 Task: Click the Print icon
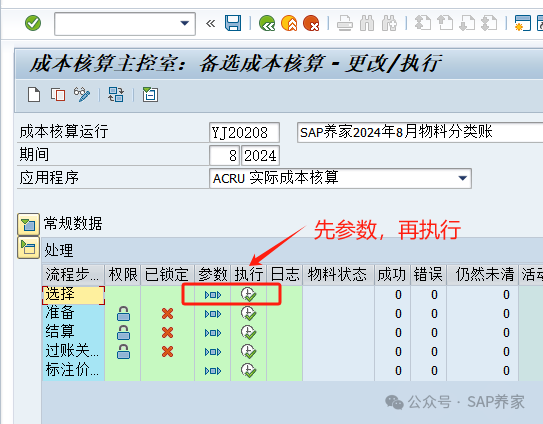pos(345,24)
